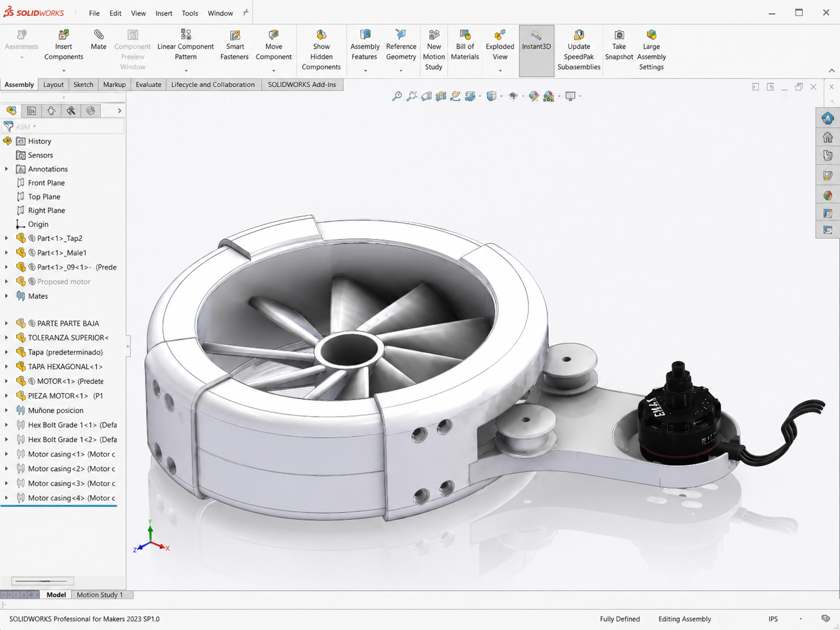The width and height of the screenshot is (840, 630).
Task: Select the Mate tool
Action: click(99, 40)
